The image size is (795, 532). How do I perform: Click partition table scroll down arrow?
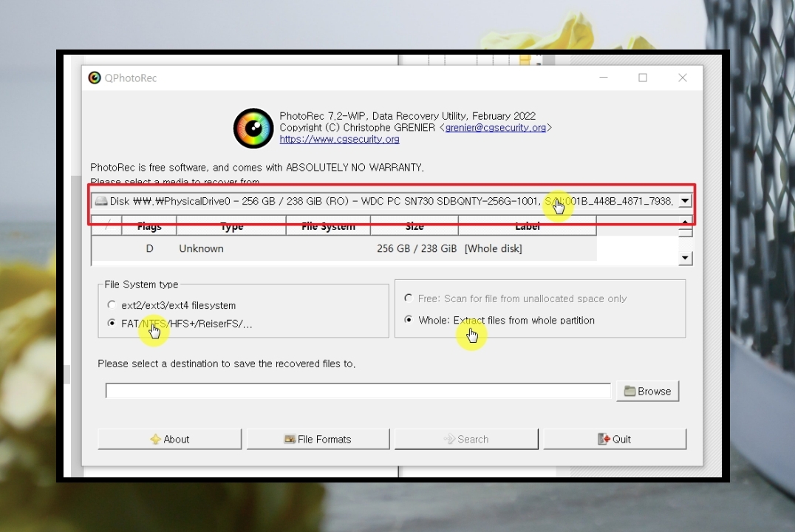click(685, 258)
